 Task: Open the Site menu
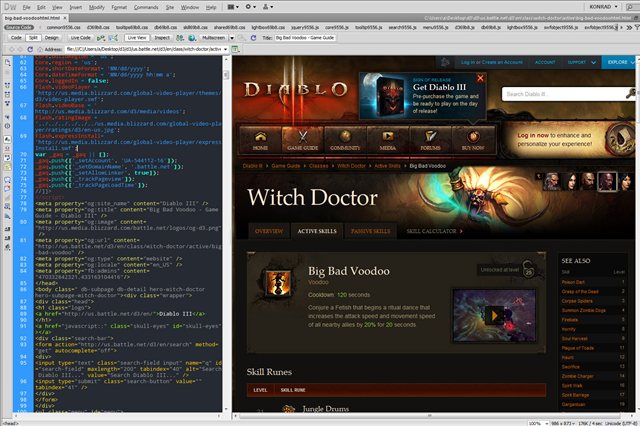click(170, 7)
